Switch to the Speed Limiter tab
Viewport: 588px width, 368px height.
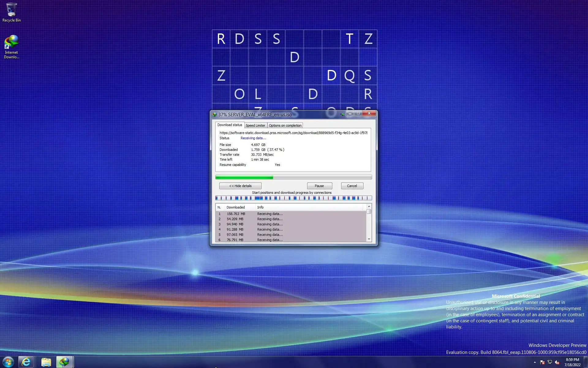click(x=255, y=125)
